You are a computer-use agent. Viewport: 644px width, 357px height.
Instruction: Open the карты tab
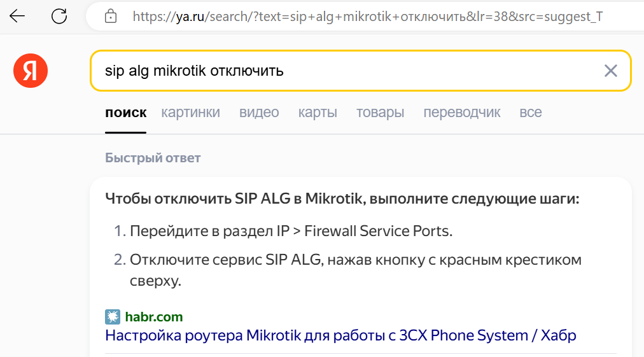(318, 113)
